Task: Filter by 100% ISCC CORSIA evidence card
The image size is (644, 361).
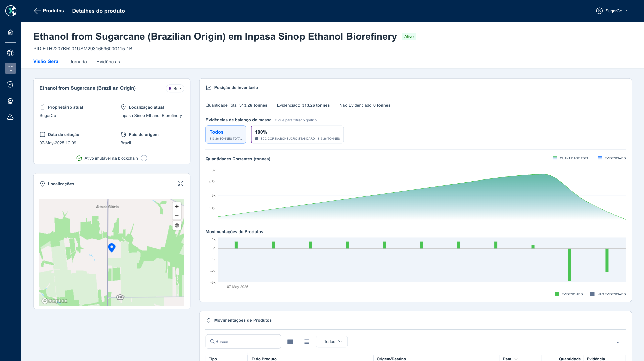Action: click(297, 135)
